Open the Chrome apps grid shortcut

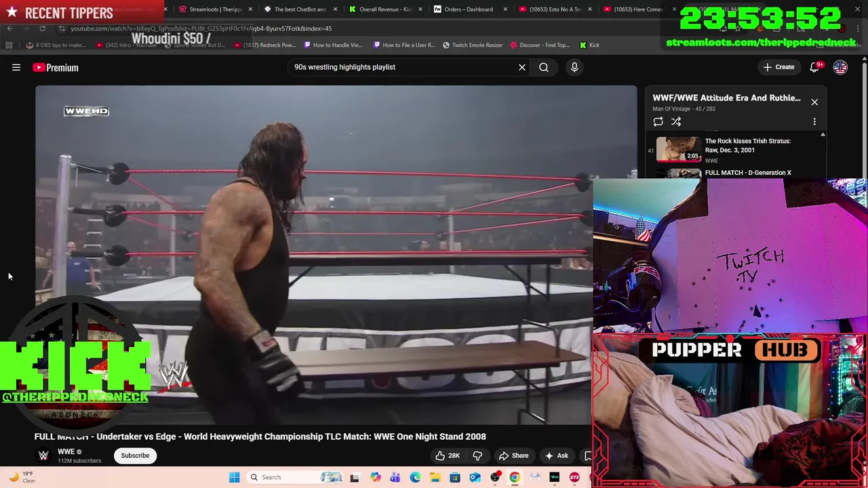(x=9, y=45)
